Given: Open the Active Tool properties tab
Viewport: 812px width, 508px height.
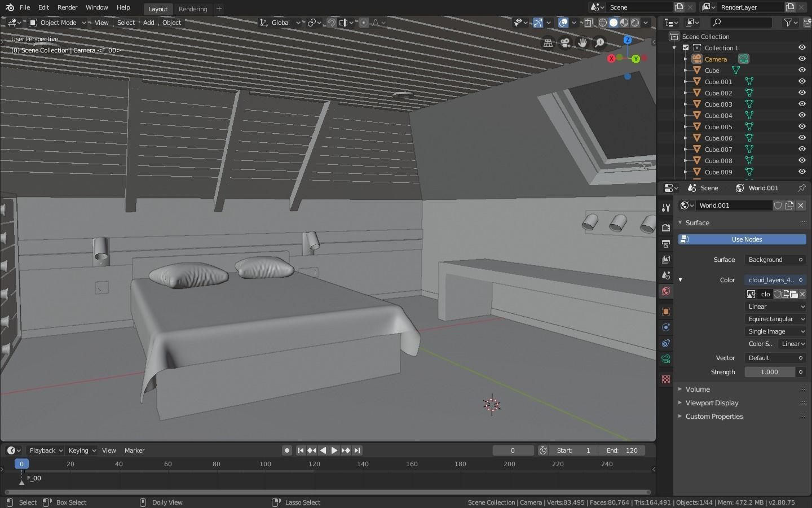Looking at the screenshot, I should pyautogui.click(x=666, y=208).
